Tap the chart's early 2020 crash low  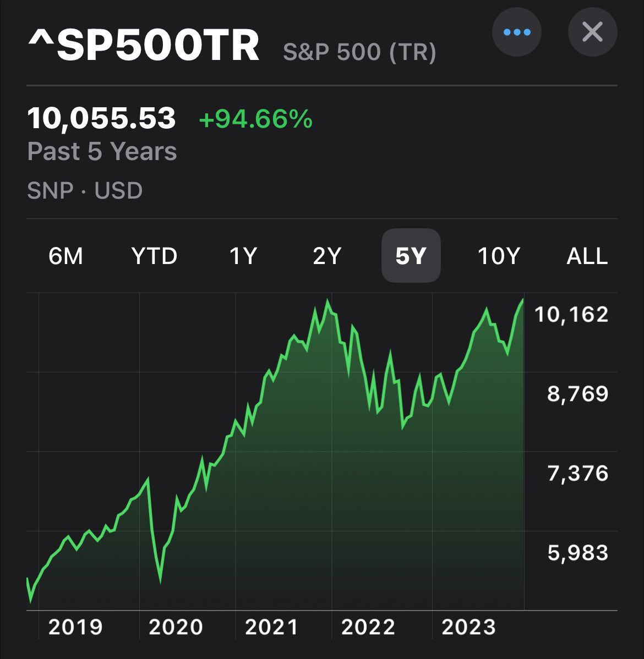pyautogui.click(x=160, y=580)
